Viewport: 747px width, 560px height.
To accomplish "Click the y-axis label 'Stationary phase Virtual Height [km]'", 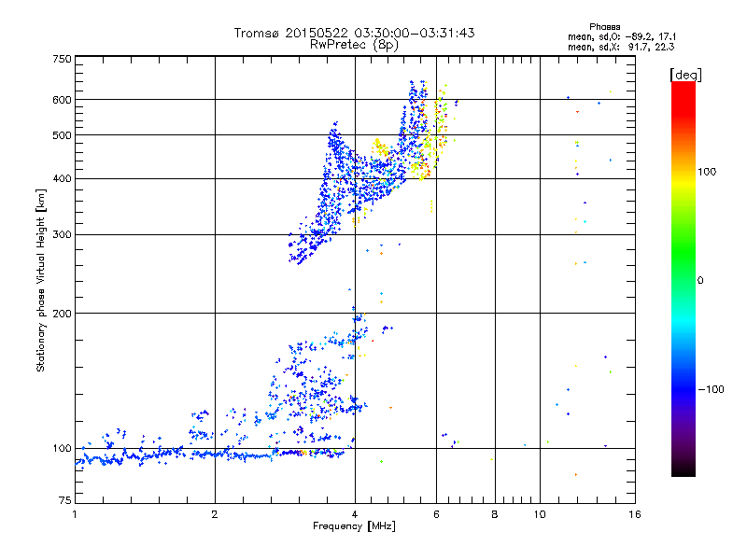I will [40, 280].
